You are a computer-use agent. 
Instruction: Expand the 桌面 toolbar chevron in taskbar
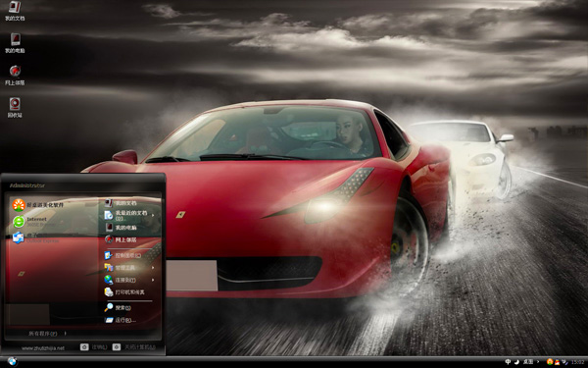[538, 361]
